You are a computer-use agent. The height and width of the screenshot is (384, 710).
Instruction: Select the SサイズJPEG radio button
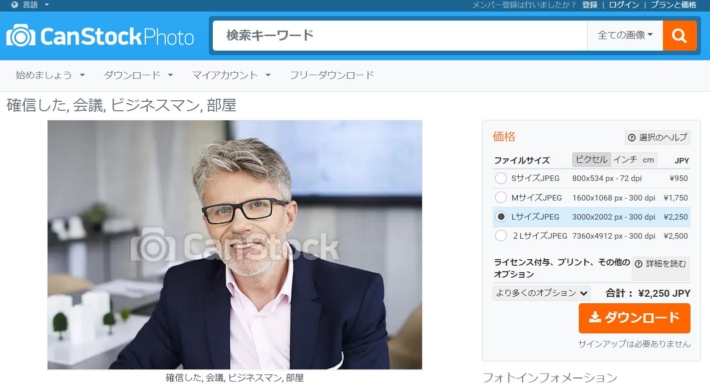[500, 178]
